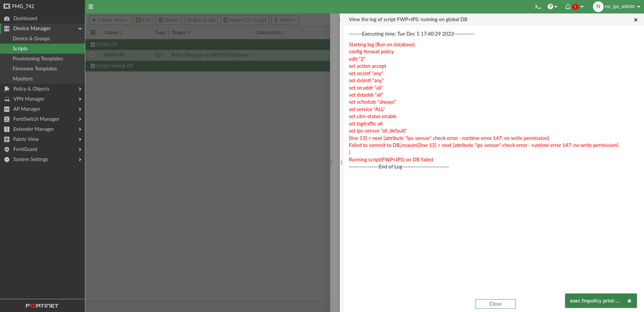This screenshot has height=312, width=644.
Task: Collapse the Script (1) group
Action: 93,44
